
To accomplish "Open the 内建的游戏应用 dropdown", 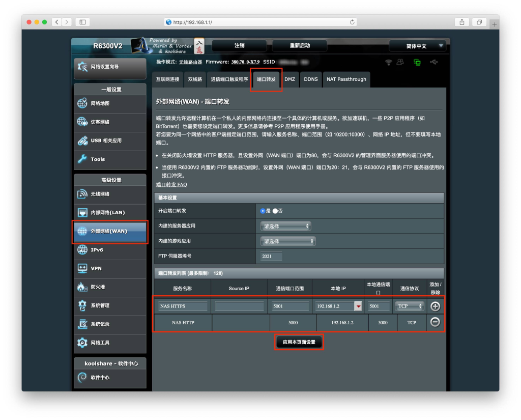I will 288,241.
